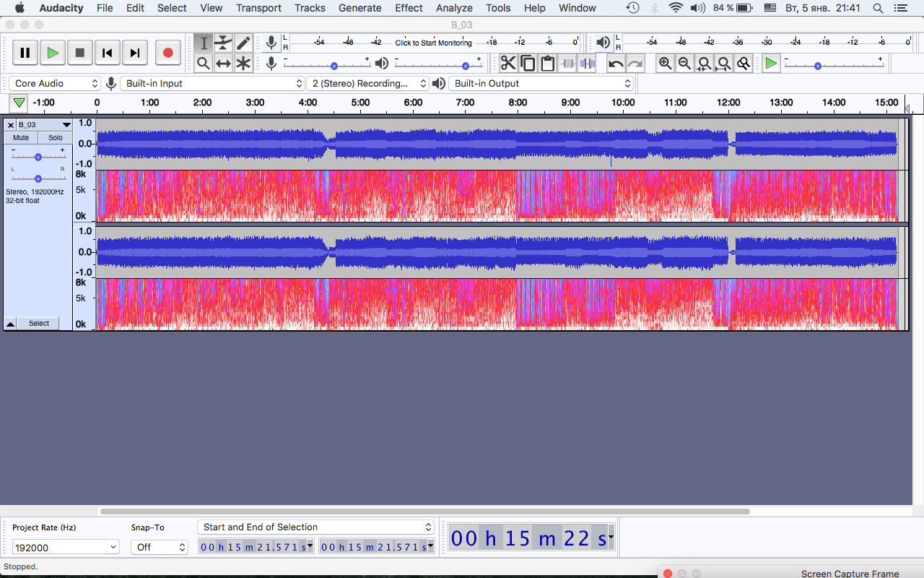Open the Core Audio host dropdown
Image resolution: width=924 pixels, height=578 pixels.
56,84
